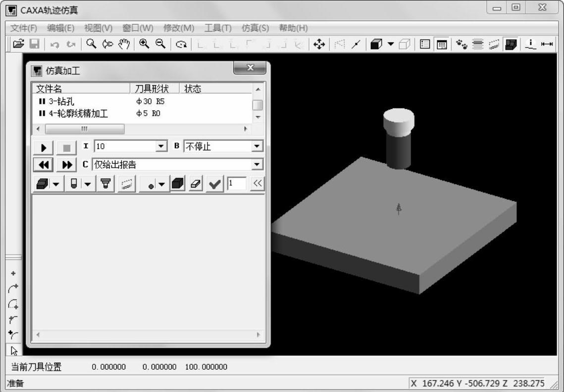564x392 pixels.
Task: Click the distance measure double-arrow icon
Action: click(547, 44)
